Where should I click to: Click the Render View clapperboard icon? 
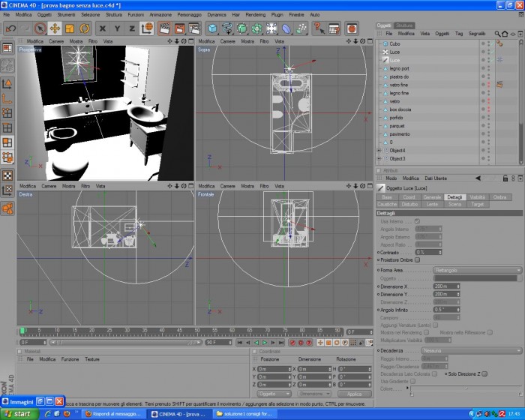pos(164,28)
